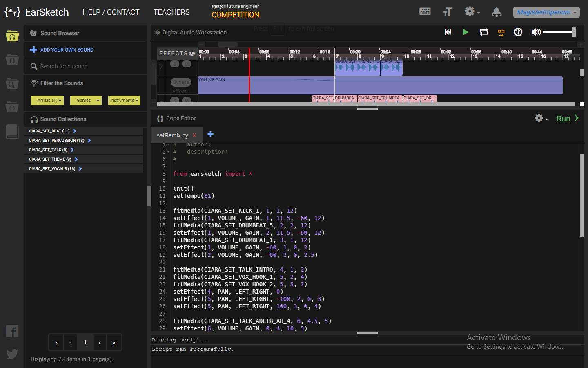Screen dimensions: 588x368
Task: Open the Genres filter dropdown
Action: tap(86, 100)
